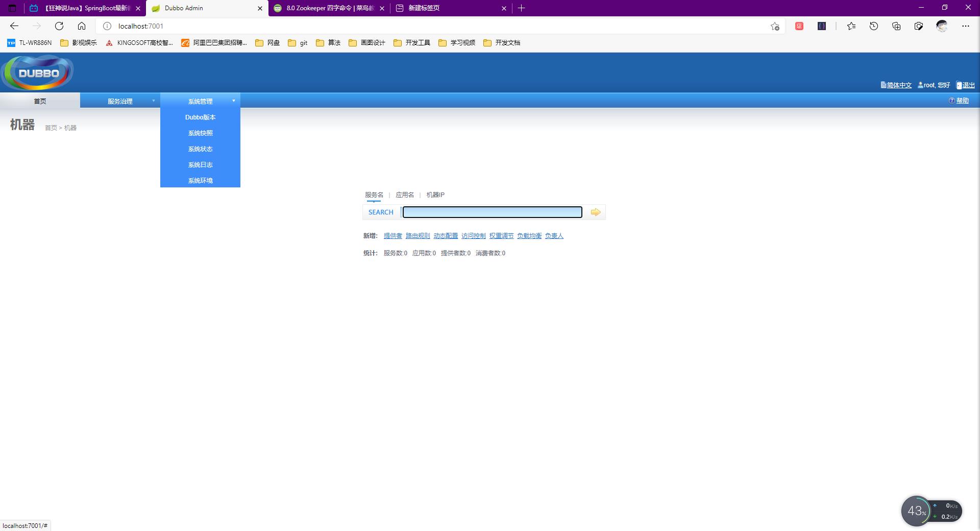Open 负责人 add link
The width and height of the screenshot is (980, 531).
(x=554, y=236)
